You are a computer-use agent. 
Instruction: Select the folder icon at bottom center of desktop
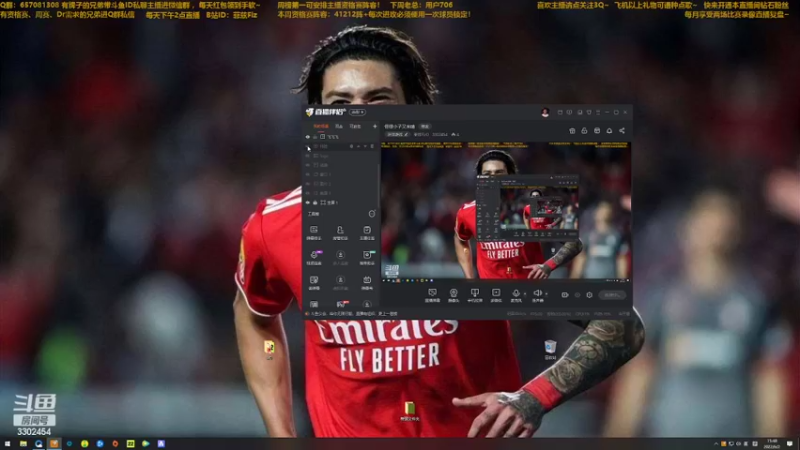tap(409, 411)
